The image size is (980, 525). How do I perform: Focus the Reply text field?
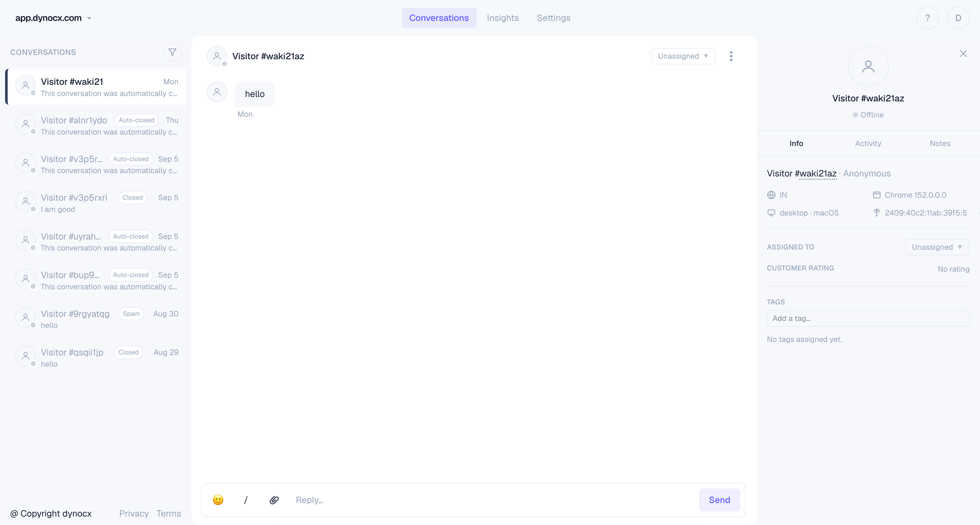coord(494,500)
